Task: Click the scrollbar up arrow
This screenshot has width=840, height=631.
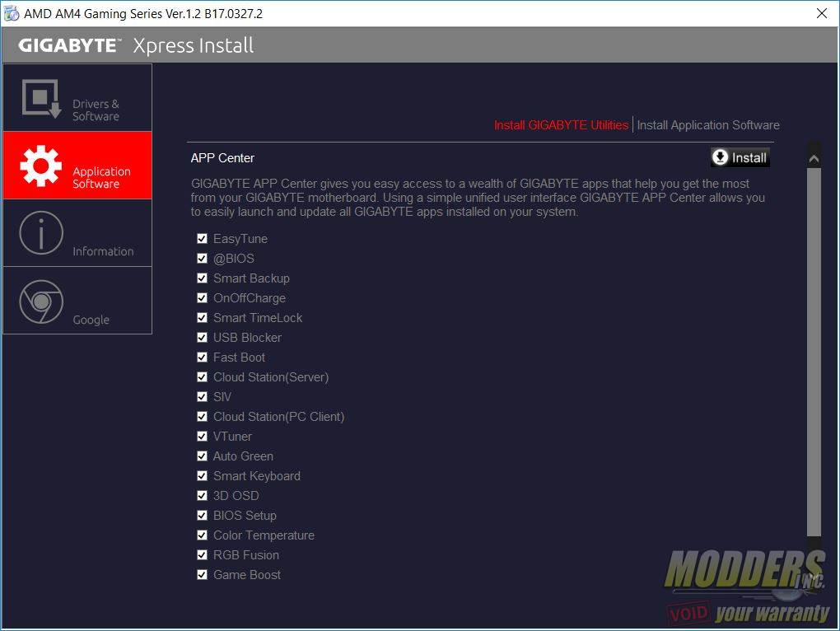Action: pyautogui.click(x=814, y=157)
